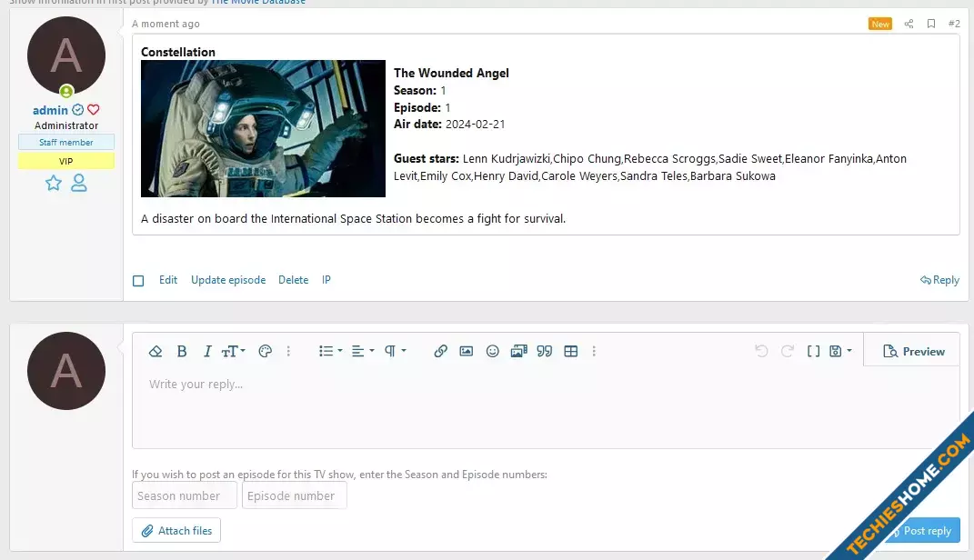This screenshot has width=974, height=560.
Task: Preview the reply
Action: 913,352
